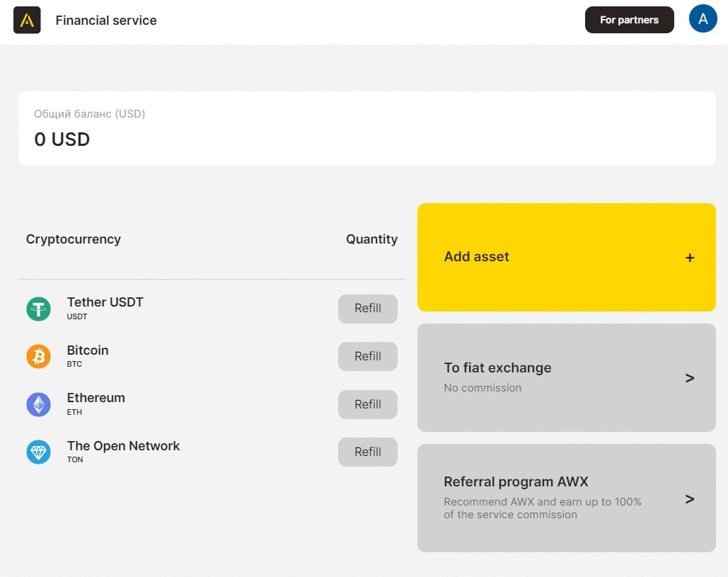The height and width of the screenshot is (577, 728).
Task: Click the Cryptocurrency column header
Action: (x=73, y=239)
